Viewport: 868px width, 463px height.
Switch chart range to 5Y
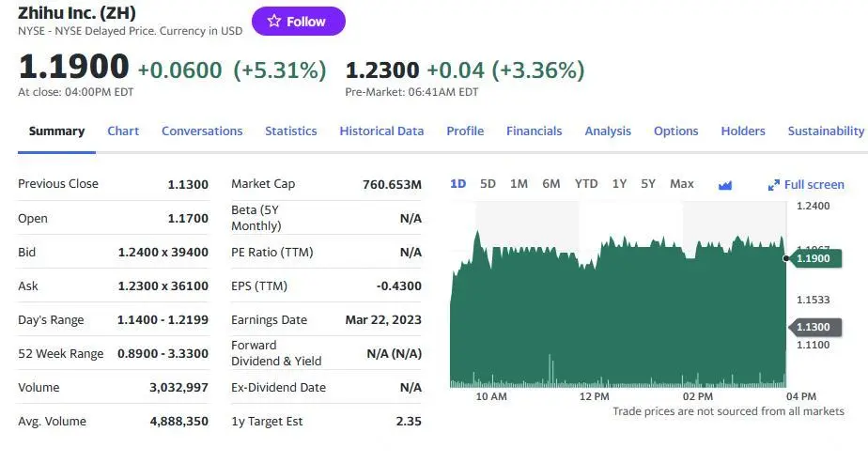pos(648,184)
